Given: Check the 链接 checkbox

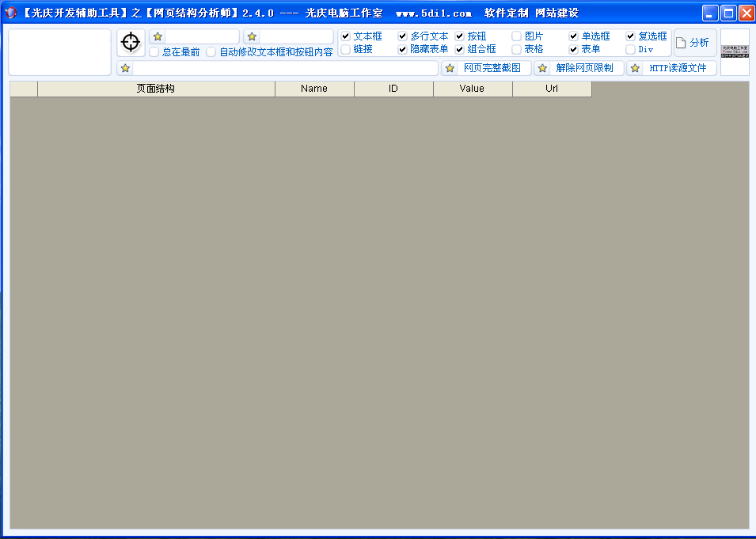Looking at the screenshot, I should [x=346, y=49].
